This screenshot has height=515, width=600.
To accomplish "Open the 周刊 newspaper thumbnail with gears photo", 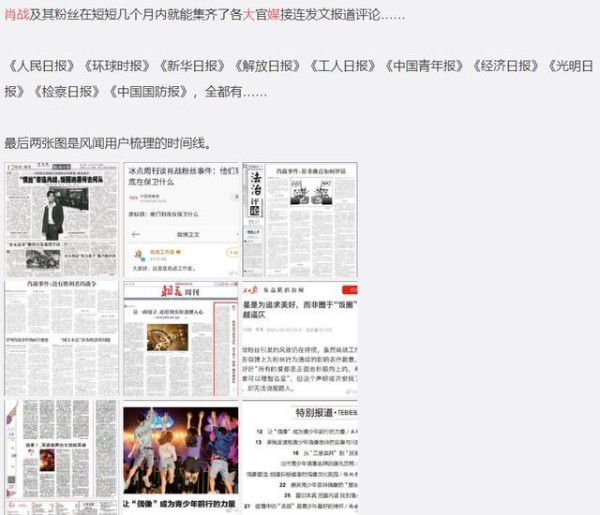I will click(181, 339).
